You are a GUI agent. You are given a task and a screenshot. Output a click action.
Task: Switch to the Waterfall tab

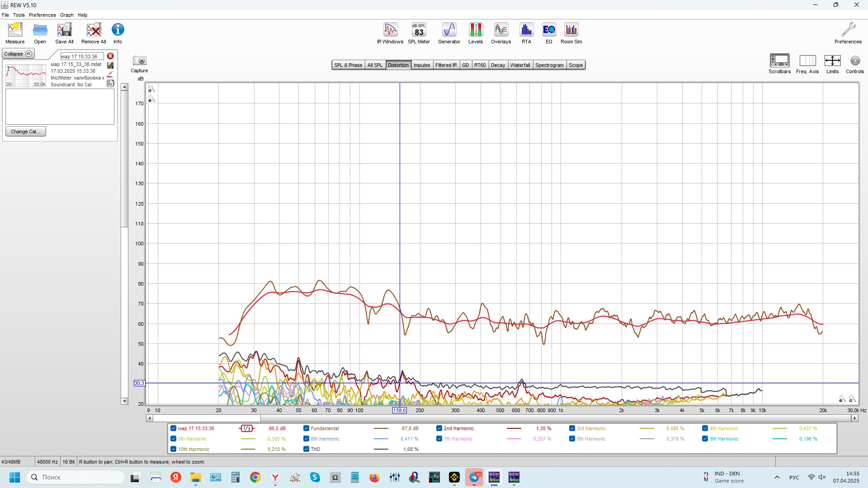click(520, 65)
